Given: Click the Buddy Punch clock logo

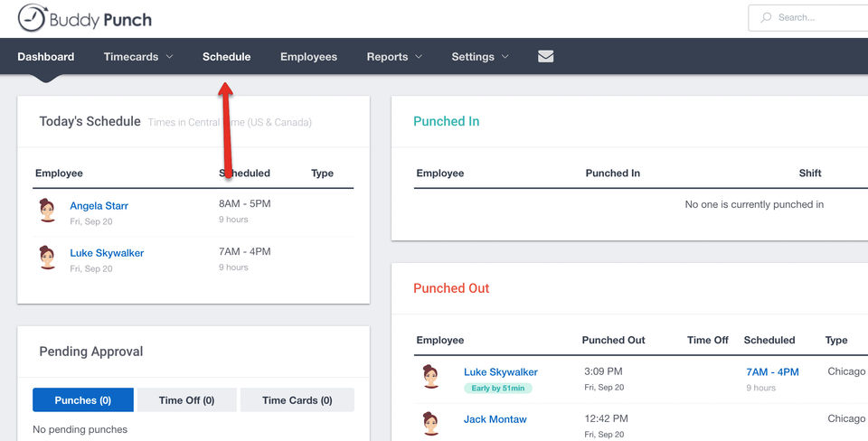Looking at the screenshot, I should [33, 18].
